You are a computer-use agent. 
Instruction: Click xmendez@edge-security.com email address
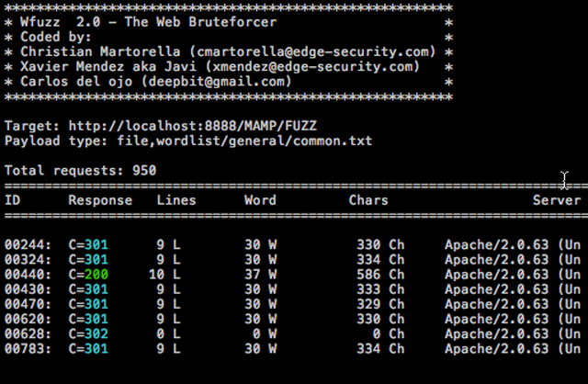pyautogui.click(x=312, y=67)
